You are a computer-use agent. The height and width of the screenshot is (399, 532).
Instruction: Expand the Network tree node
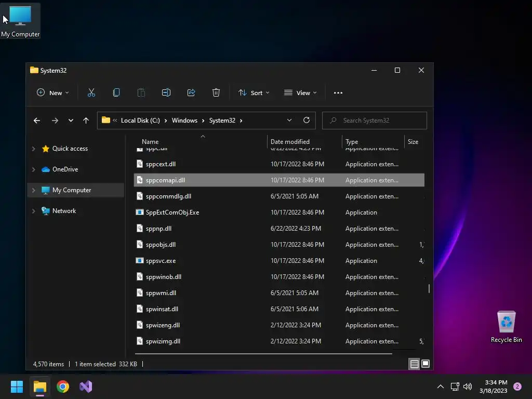(x=33, y=211)
